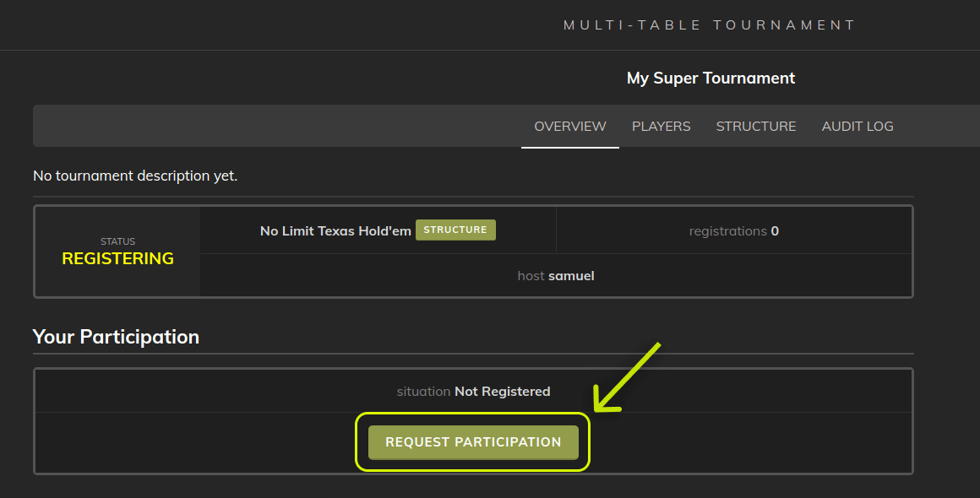Click the Your Participation heading
This screenshot has width=980, height=498.
pyautogui.click(x=116, y=337)
